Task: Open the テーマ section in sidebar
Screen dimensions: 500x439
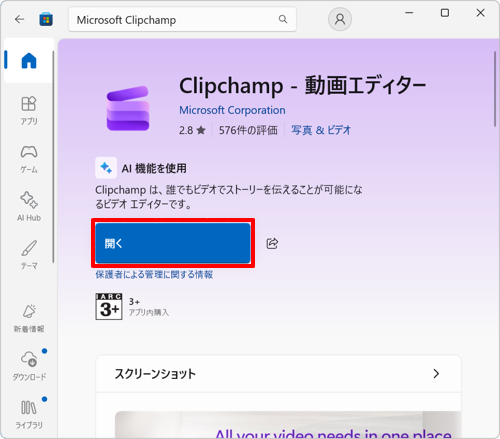Action: click(x=29, y=255)
